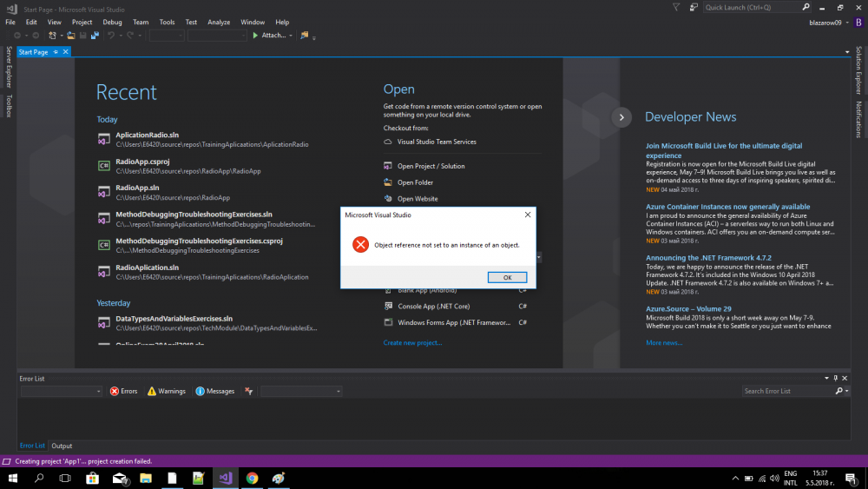Screen dimensions: 868x489
Task: Click the Create new project link
Action: point(412,343)
